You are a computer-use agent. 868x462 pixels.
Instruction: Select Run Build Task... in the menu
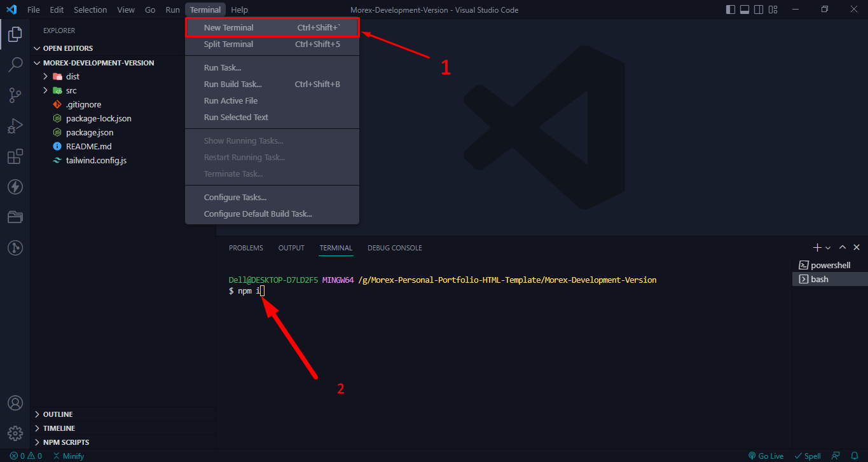point(272,84)
